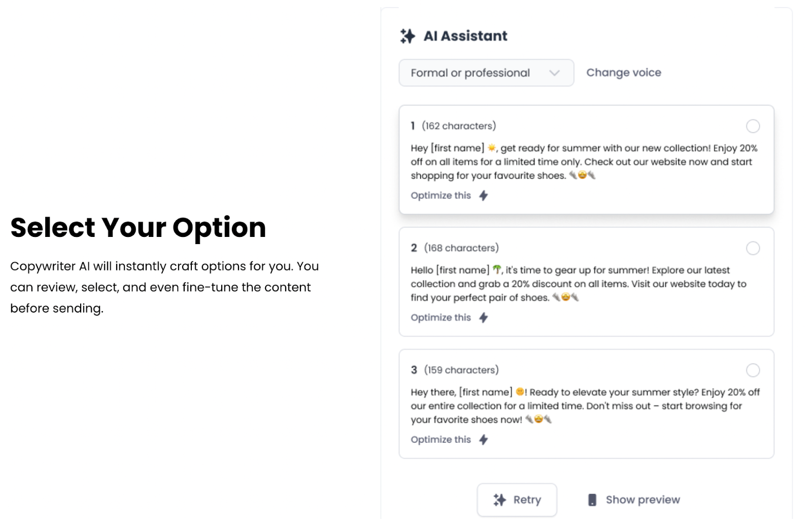Viewport: 812px width, 519px height.
Task: Click Show preview
Action: (642, 500)
